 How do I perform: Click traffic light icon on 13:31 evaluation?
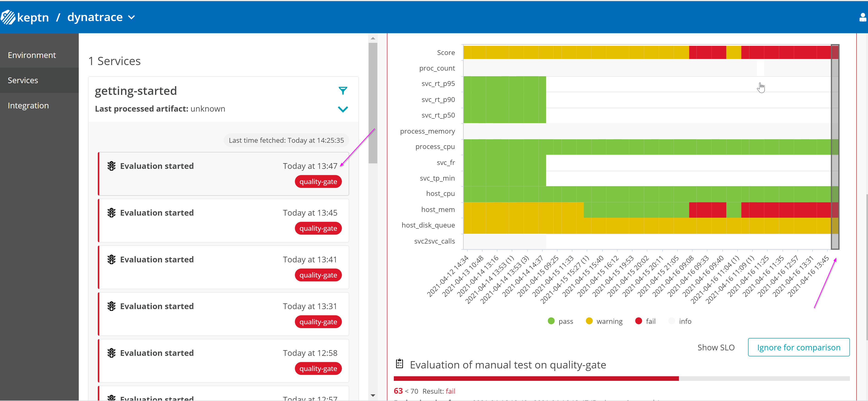pos(111,306)
